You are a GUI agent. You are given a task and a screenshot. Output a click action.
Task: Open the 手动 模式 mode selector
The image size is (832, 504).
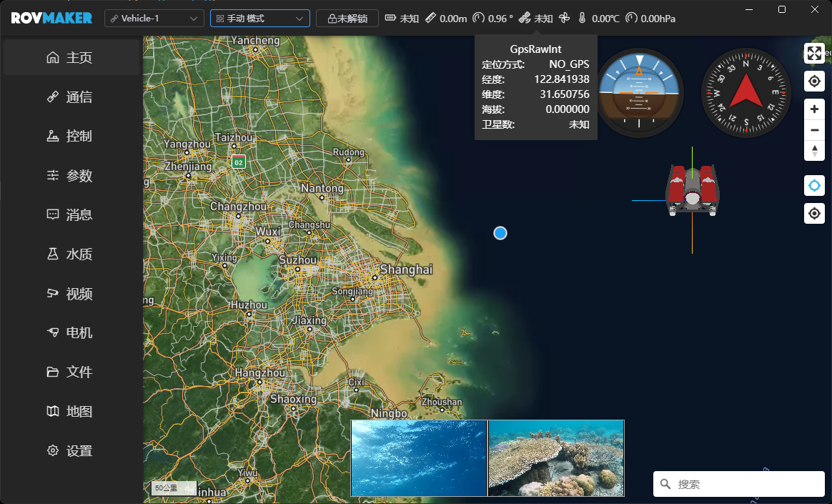(259, 19)
